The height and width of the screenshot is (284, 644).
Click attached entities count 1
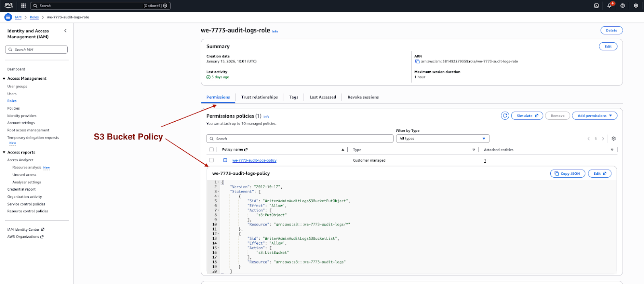485,160
